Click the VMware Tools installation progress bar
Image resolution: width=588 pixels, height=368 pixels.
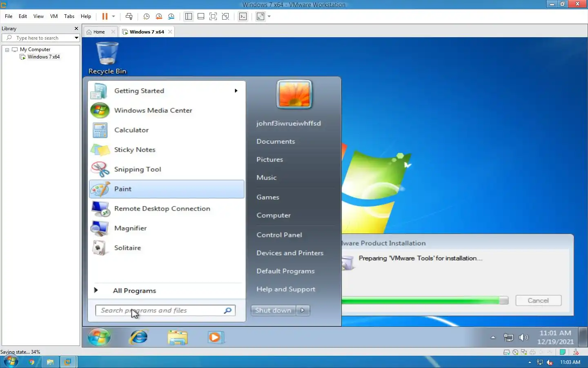click(x=425, y=301)
